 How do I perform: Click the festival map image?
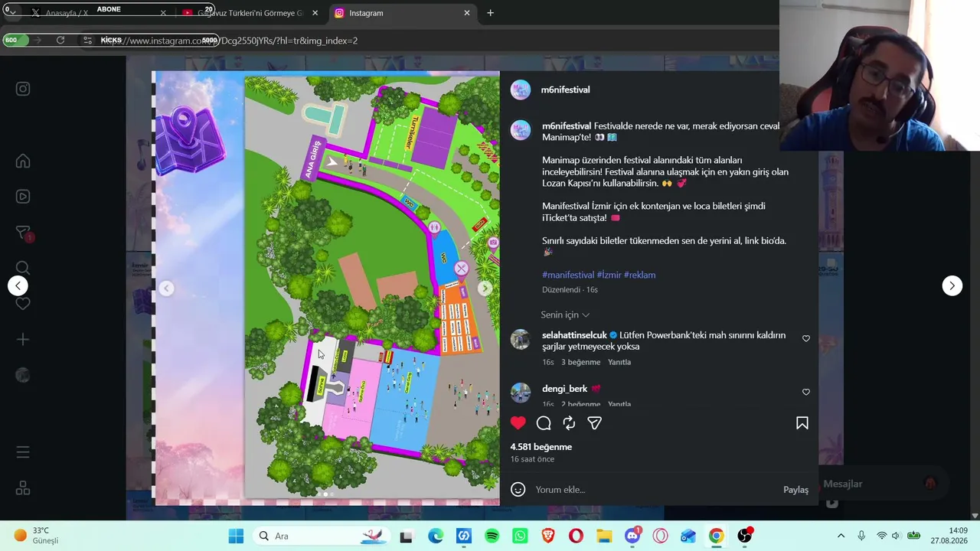[x=326, y=289]
